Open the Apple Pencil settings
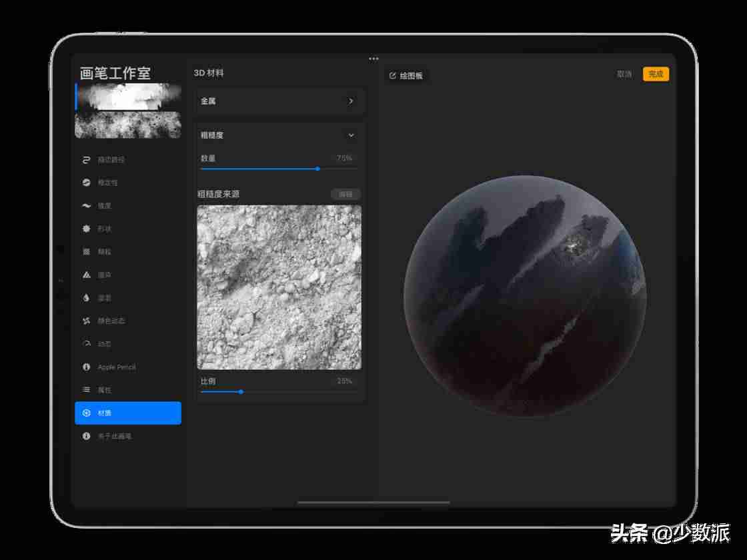Screen dimensions: 747x560 [x=127, y=367]
